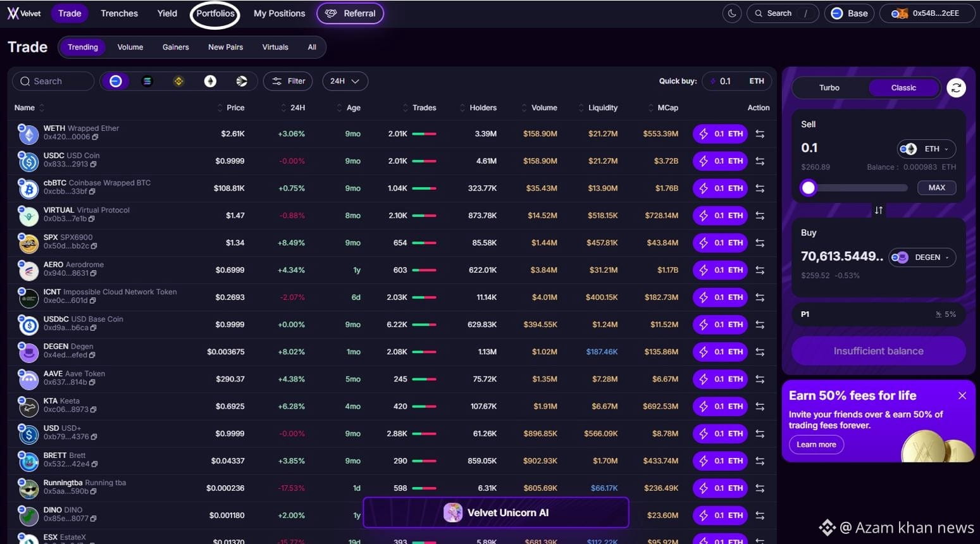
Task: Click the DEGEN token logo in the table
Action: pos(28,352)
